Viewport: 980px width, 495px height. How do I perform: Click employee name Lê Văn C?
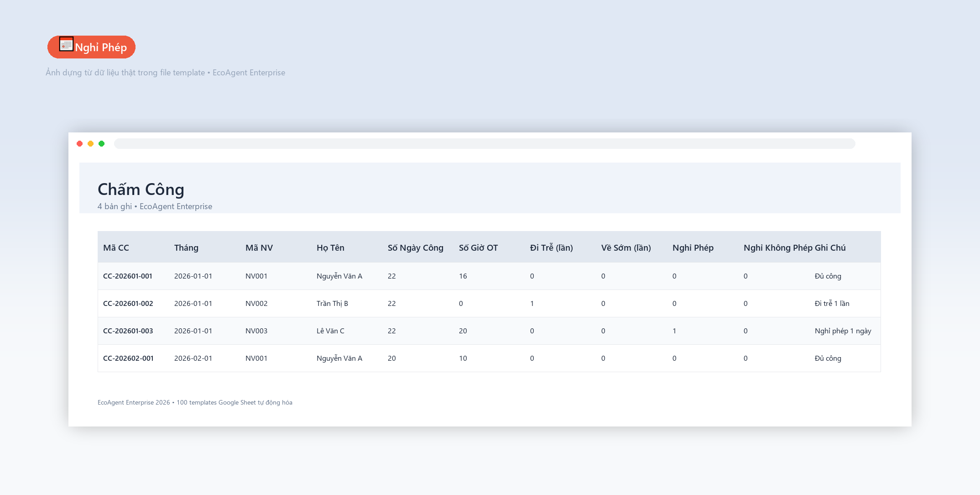tap(330, 331)
